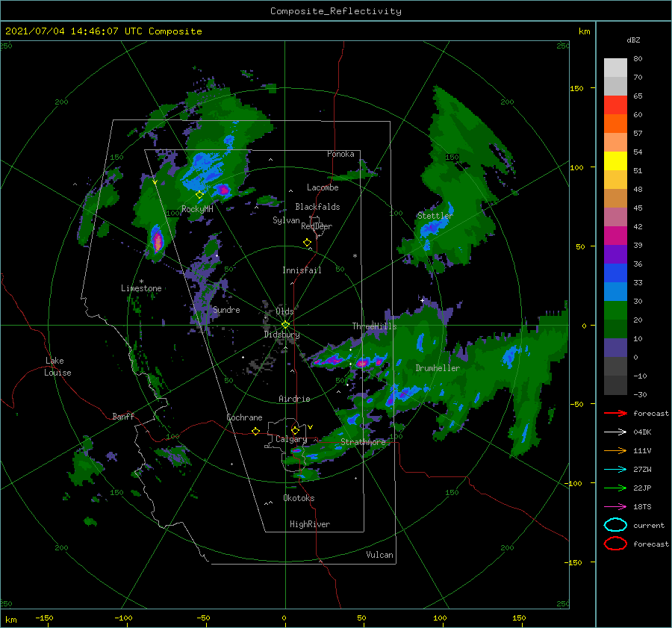
Task: Click the HighRiver label
Action: [310, 524]
